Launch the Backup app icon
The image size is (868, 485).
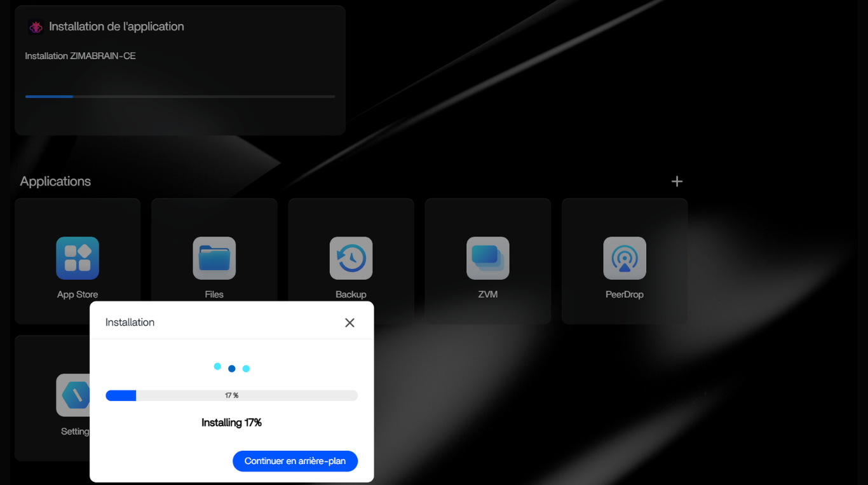pyautogui.click(x=351, y=258)
